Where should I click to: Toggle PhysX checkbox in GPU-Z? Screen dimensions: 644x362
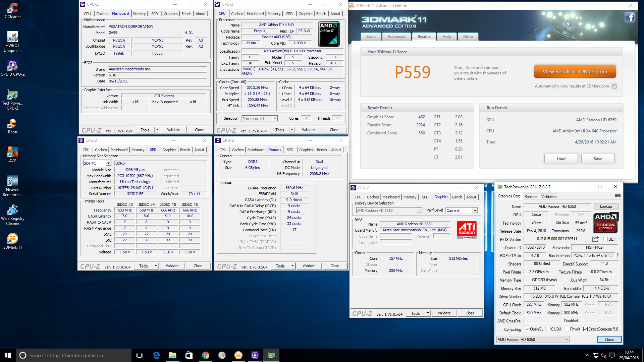567,329
